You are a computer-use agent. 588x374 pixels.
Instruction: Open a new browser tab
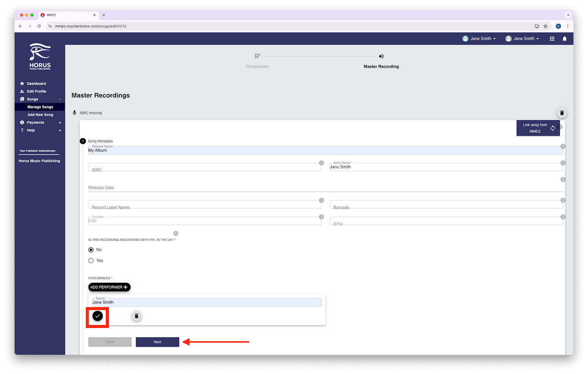point(104,15)
